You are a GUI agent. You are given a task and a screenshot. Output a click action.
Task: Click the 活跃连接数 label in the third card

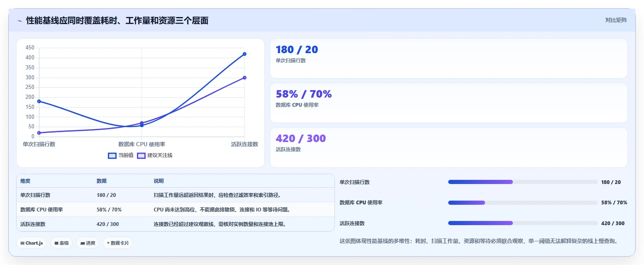(288, 150)
